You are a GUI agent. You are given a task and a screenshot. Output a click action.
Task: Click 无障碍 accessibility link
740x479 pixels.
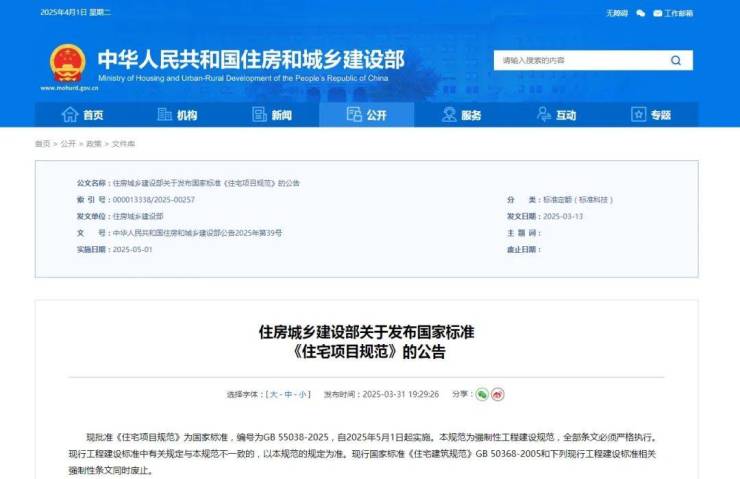click(617, 13)
